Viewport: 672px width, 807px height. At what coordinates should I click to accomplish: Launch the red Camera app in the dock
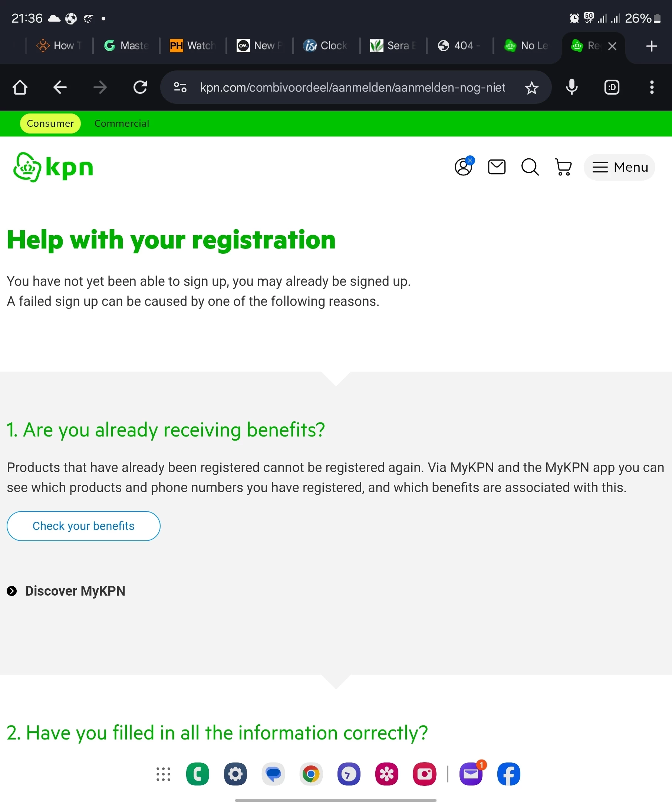tap(425, 774)
